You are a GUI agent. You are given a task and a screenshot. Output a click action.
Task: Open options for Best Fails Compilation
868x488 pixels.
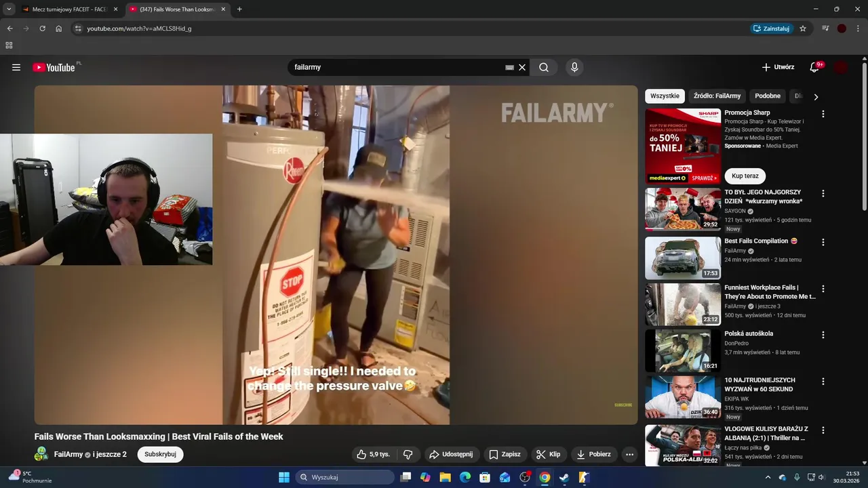point(823,242)
